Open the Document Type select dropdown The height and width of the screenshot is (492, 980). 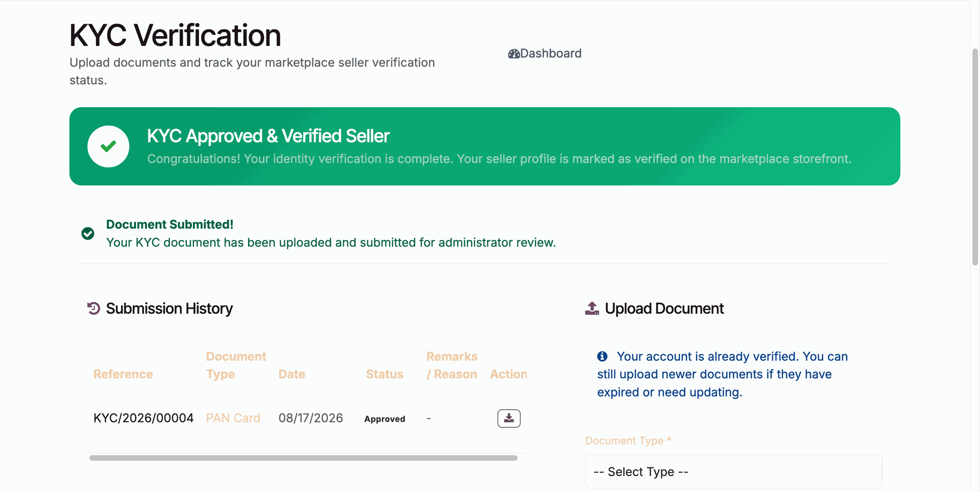[733, 472]
